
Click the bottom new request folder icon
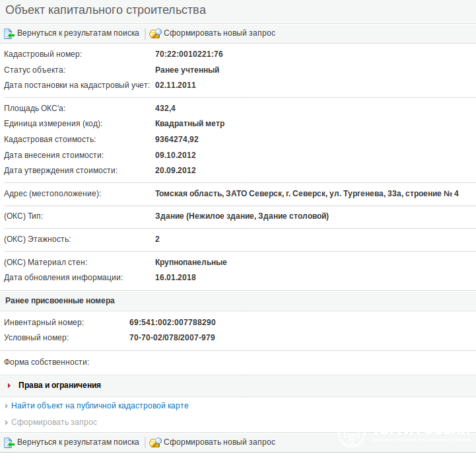tap(155, 443)
